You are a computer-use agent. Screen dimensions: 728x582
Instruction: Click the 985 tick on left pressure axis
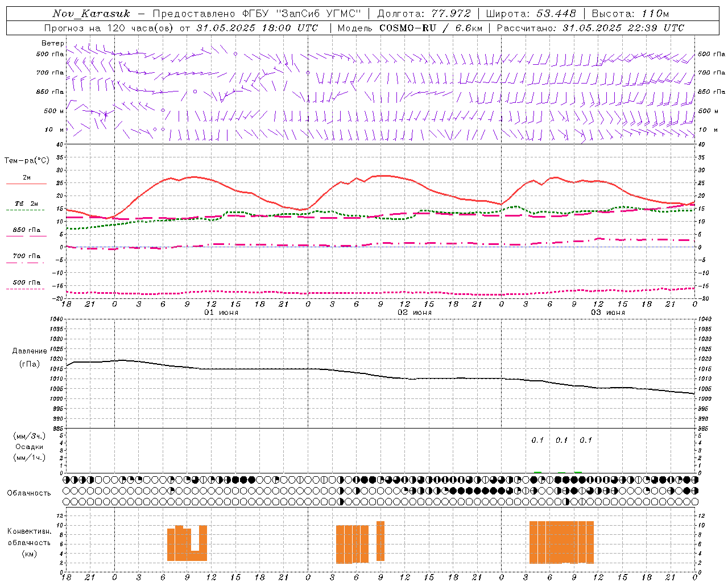[58, 429]
